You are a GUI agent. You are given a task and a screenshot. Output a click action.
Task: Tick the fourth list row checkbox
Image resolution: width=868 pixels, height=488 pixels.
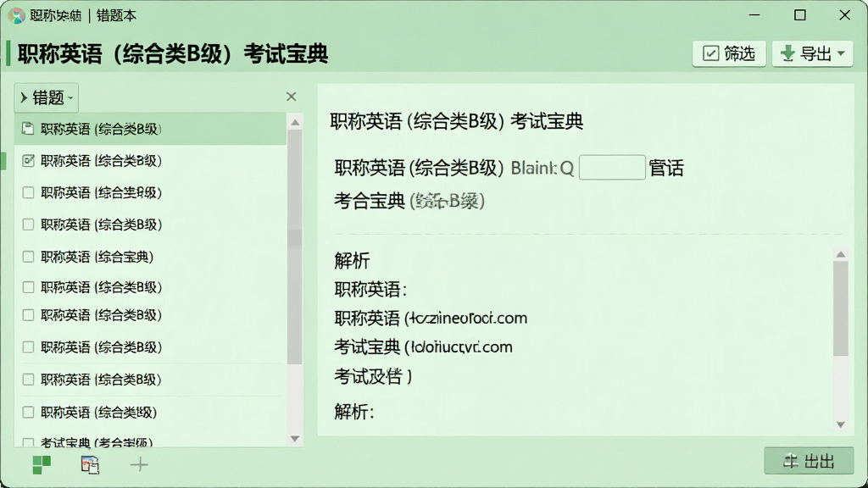click(28, 224)
